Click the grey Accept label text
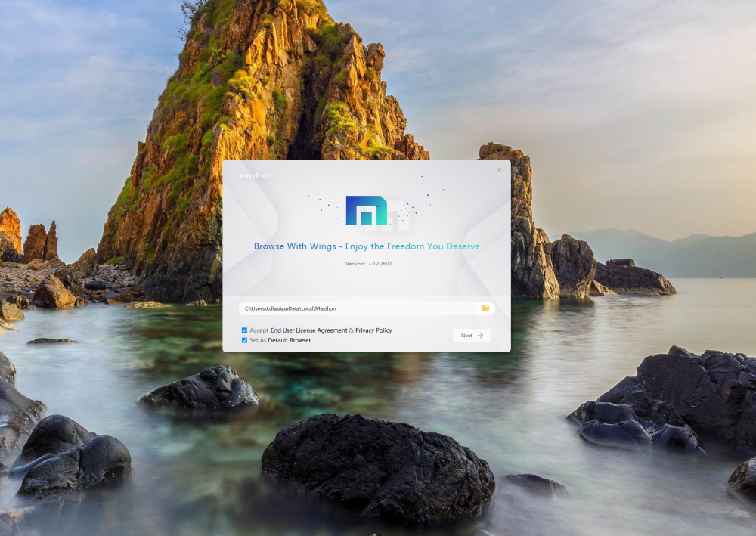Image resolution: width=756 pixels, height=536 pixels. 259,330
